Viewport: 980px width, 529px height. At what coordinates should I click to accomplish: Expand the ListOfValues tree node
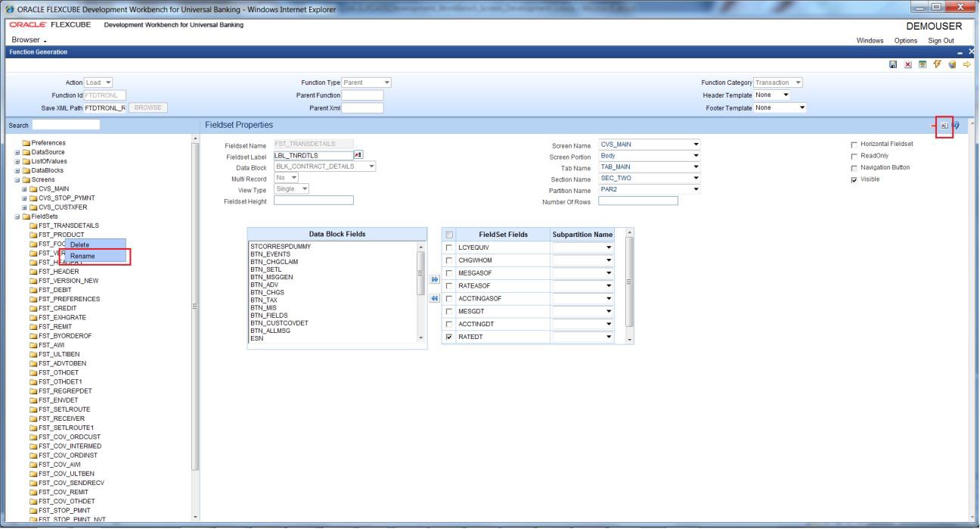coord(17,160)
